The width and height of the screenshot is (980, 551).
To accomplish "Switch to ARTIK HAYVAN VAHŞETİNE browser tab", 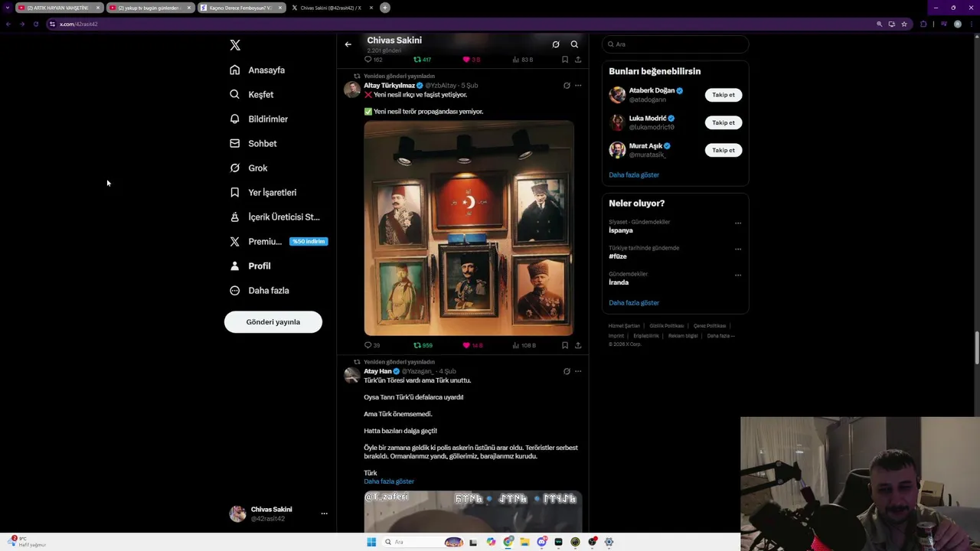I will point(58,8).
